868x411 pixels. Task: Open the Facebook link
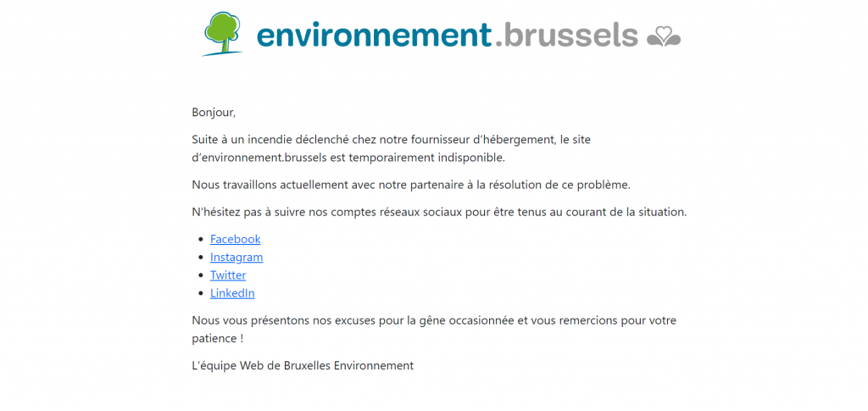point(235,239)
